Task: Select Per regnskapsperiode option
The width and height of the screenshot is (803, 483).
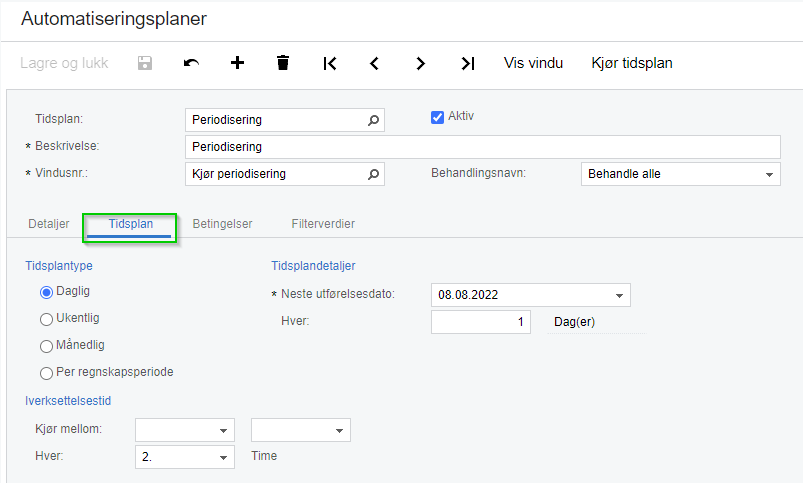Action: click(46, 373)
